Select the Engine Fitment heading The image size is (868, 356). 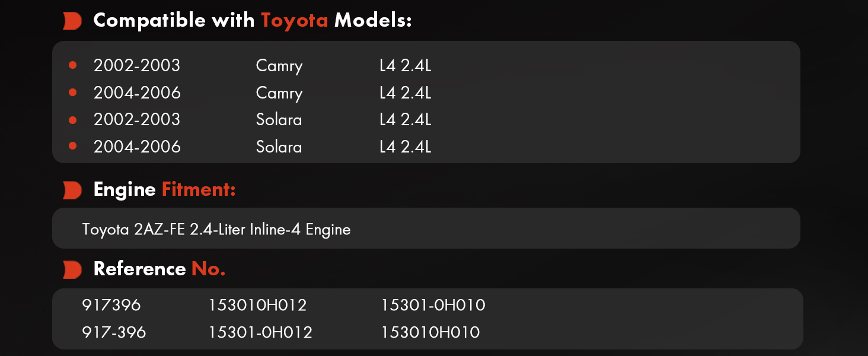pyautogui.click(x=165, y=190)
